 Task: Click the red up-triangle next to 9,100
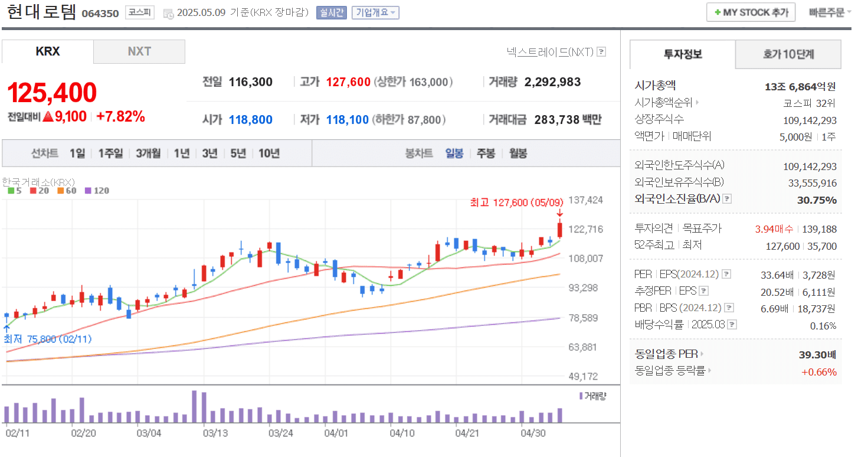(48, 117)
